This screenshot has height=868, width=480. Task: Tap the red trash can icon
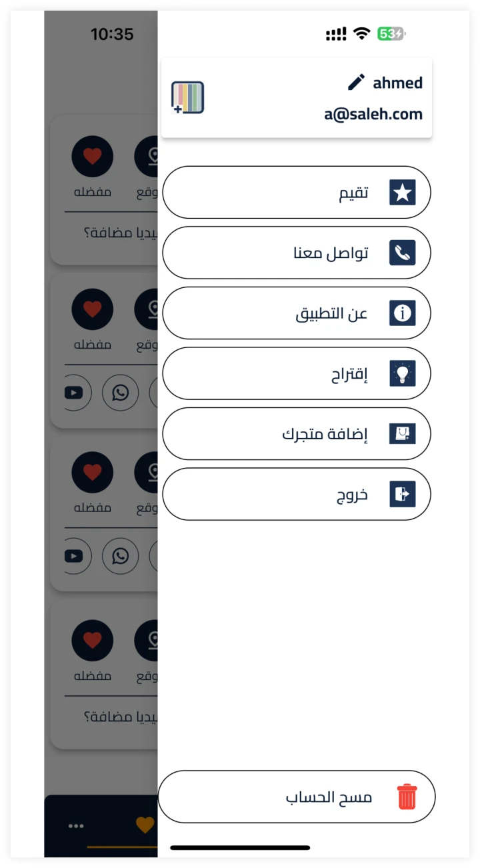[x=407, y=797]
